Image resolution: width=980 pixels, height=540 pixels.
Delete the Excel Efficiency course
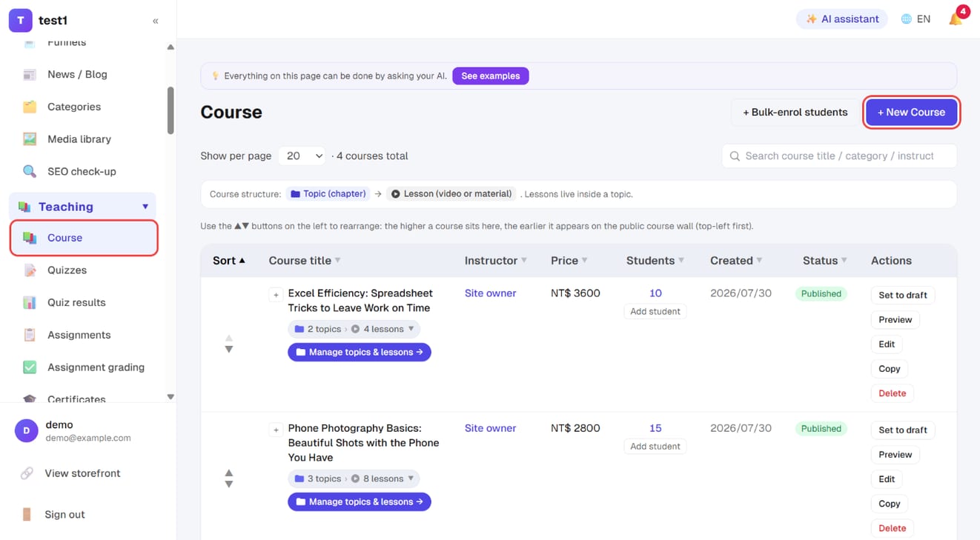(x=893, y=393)
